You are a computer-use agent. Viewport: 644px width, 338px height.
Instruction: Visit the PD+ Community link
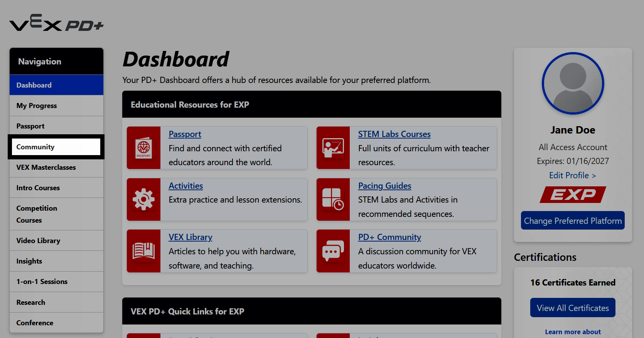point(389,237)
